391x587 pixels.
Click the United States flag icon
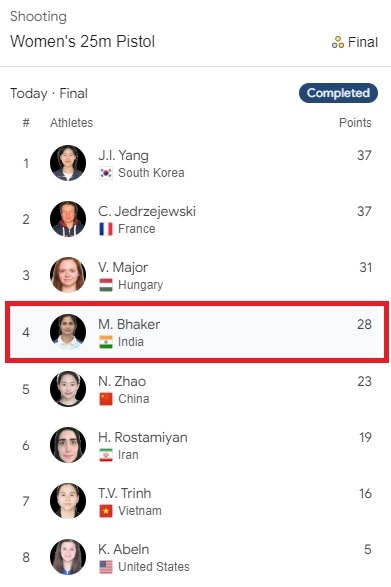click(106, 567)
